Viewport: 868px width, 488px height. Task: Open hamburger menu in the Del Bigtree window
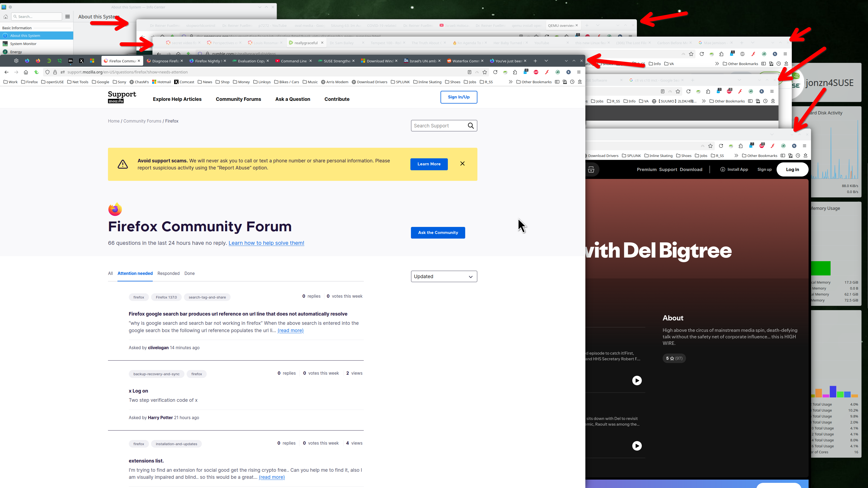[x=804, y=146]
